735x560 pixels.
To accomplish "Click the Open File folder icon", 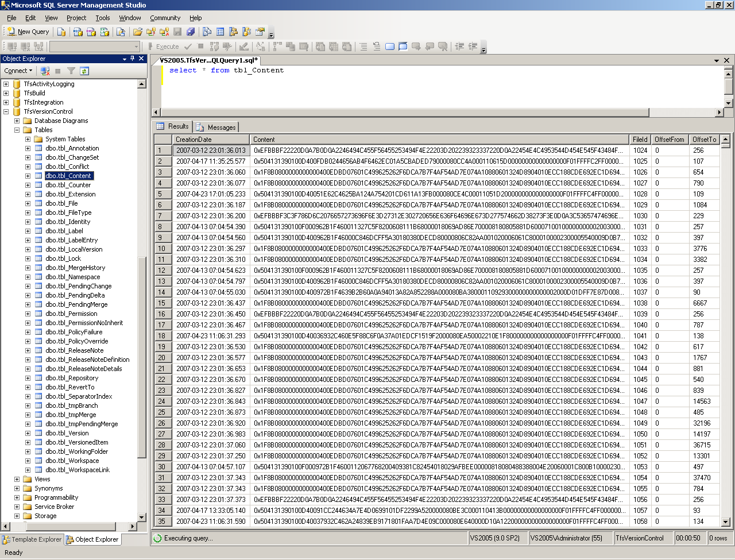I will click(x=138, y=32).
